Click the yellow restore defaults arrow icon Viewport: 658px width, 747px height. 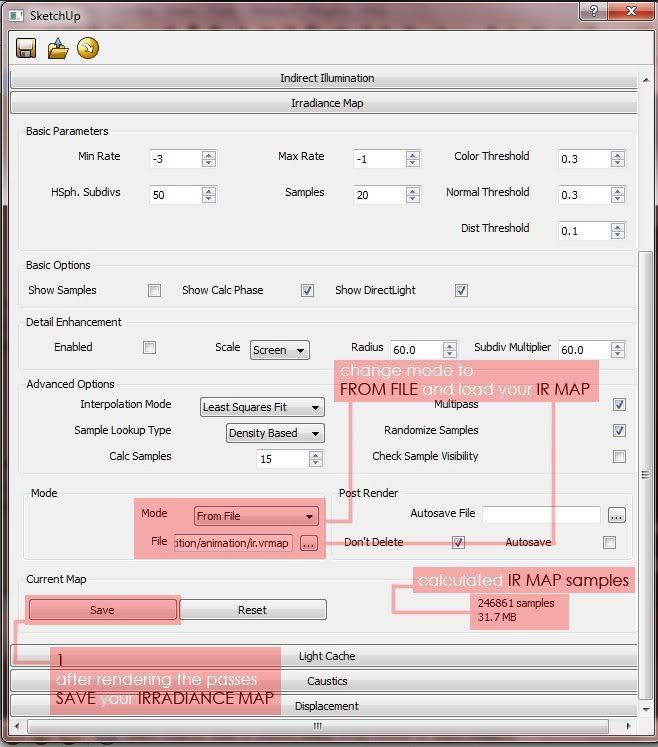pos(88,48)
